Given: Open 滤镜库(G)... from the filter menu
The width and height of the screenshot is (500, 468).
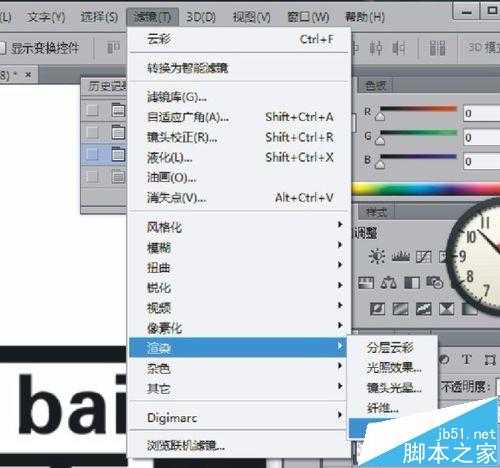Looking at the screenshot, I should [238, 97].
